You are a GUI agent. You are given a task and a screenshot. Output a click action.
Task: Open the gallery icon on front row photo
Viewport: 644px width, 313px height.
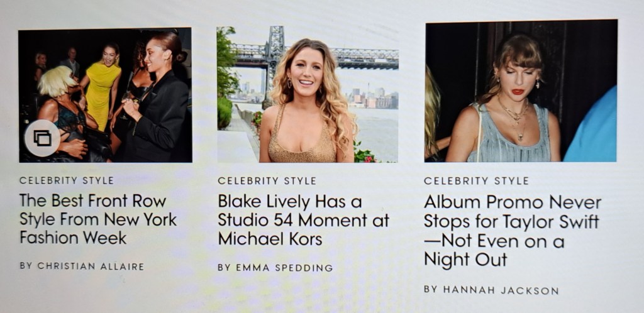[x=42, y=138]
